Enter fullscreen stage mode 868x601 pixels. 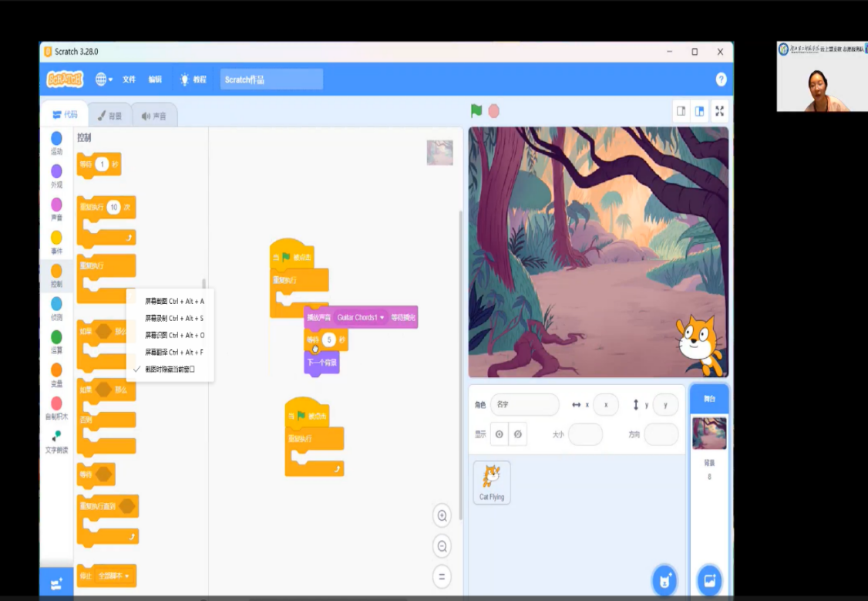[719, 111]
